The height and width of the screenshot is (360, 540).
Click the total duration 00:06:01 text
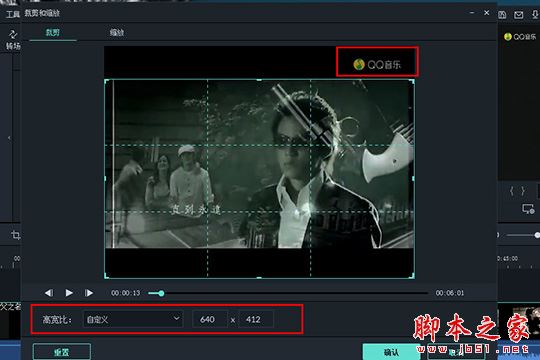(449, 293)
